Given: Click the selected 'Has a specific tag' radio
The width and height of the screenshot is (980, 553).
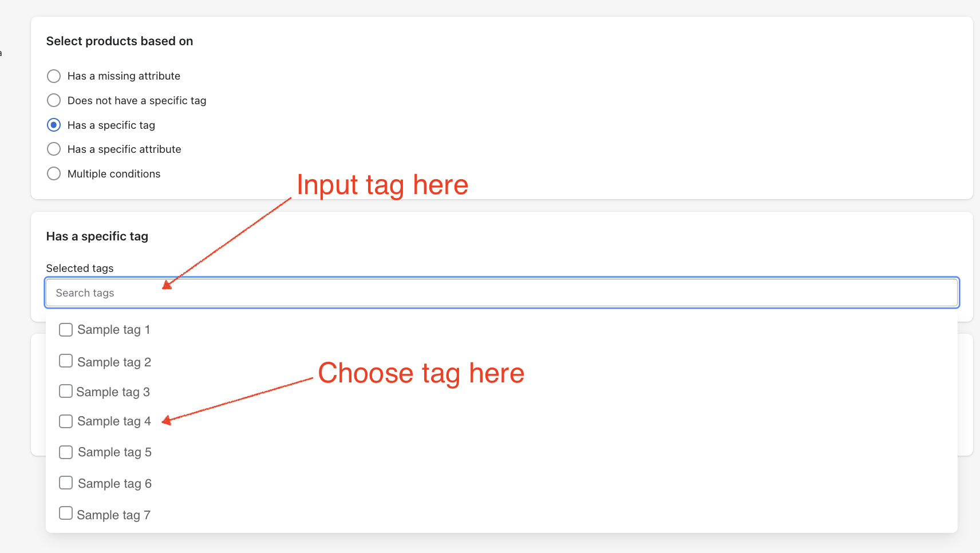Looking at the screenshot, I should tap(54, 125).
